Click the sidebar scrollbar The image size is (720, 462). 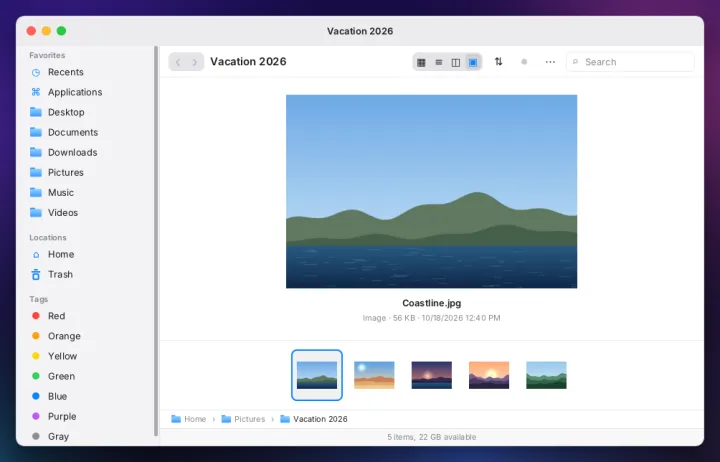pos(156,241)
